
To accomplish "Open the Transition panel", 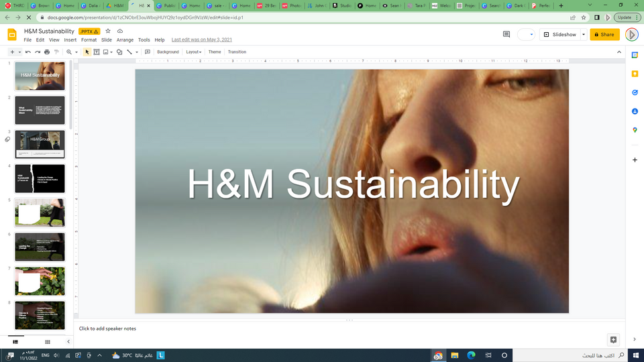I will (x=237, y=52).
